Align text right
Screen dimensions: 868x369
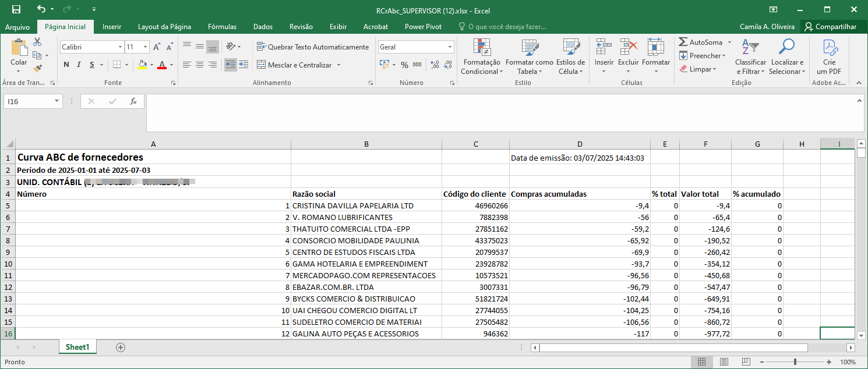click(x=213, y=65)
